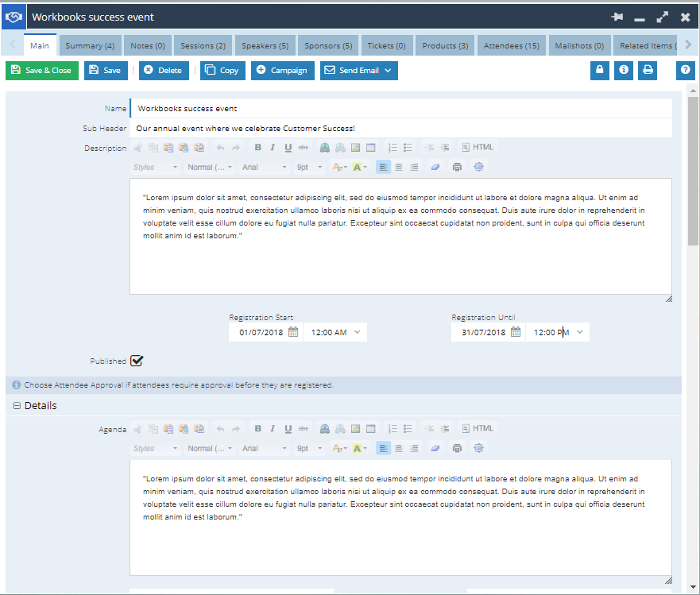Image resolution: width=700 pixels, height=595 pixels.
Task: Open the Attendees (15) tab
Action: coord(512,45)
